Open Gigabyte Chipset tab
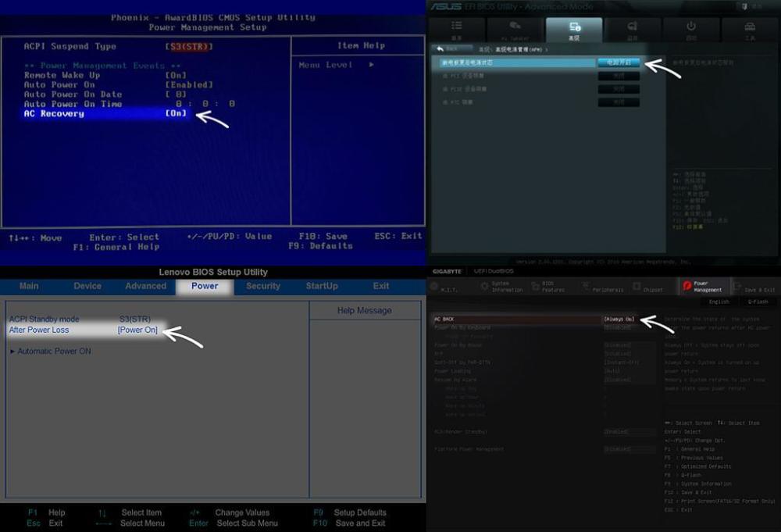The image size is (781, 532). pos(647,287)
